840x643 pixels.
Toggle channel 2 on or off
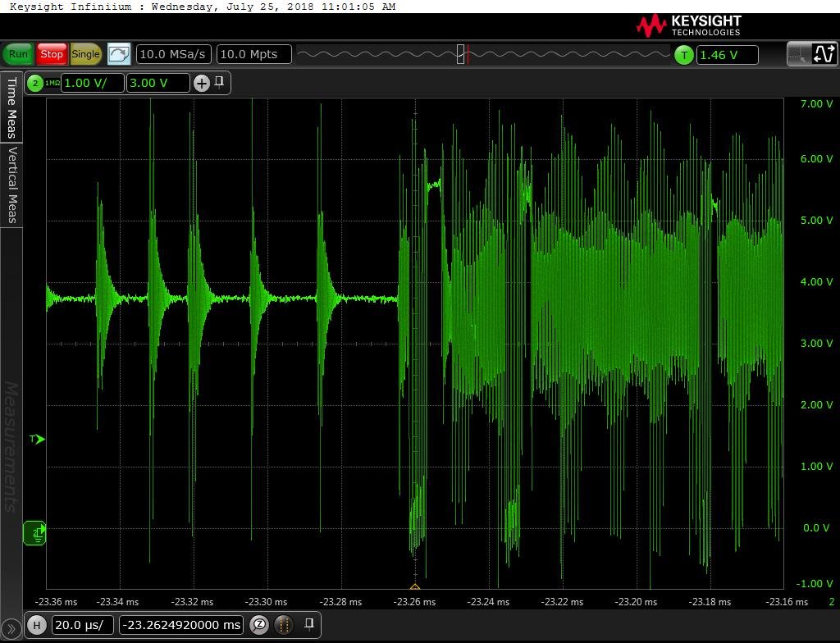click(x=35, y=83)
